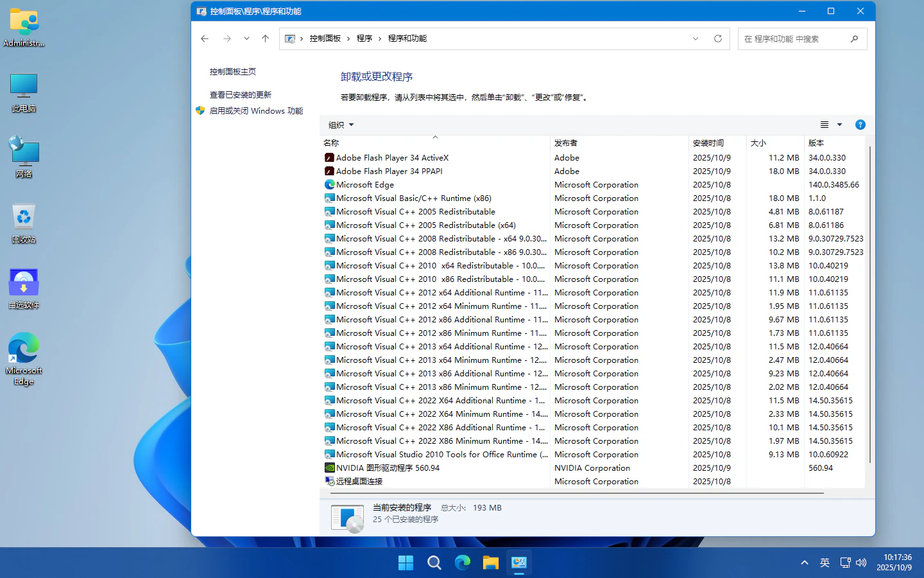Open recent locations chevron beside forward arrow

246,39
